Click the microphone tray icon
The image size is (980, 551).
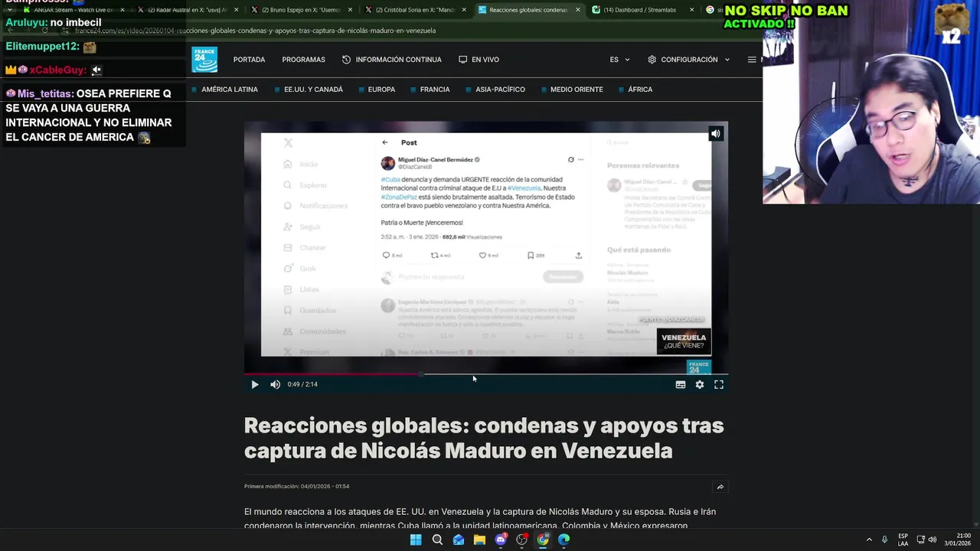coord(885,540)
